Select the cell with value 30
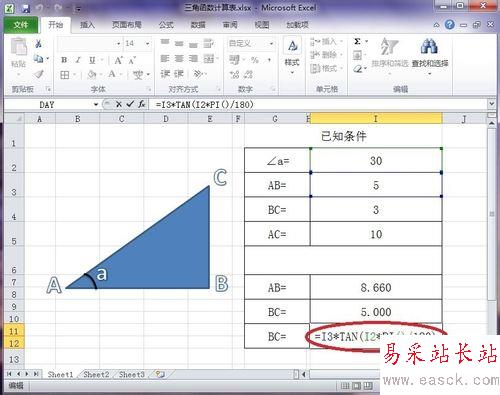Screen dimensions: 500x395 (376, 160)
